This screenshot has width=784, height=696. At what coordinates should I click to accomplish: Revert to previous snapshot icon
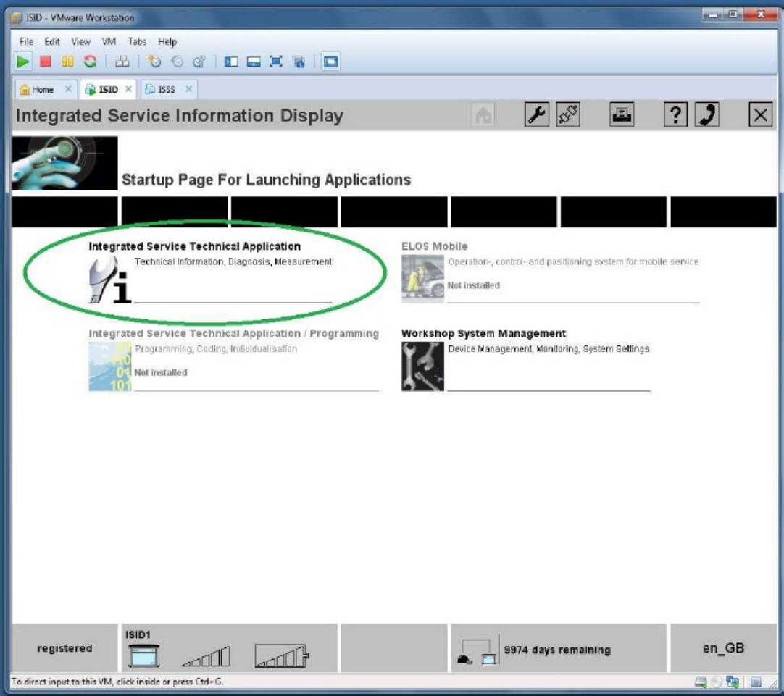pyautogui.click(x=177, y=62)
